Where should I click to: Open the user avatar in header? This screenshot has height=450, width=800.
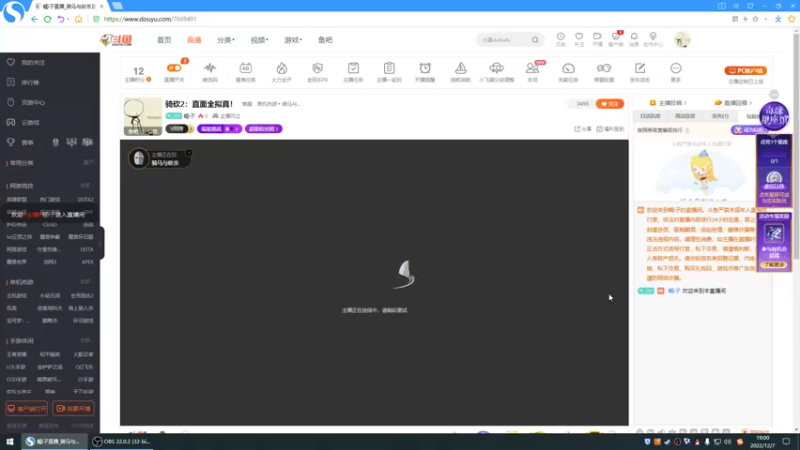click(682, 40)
